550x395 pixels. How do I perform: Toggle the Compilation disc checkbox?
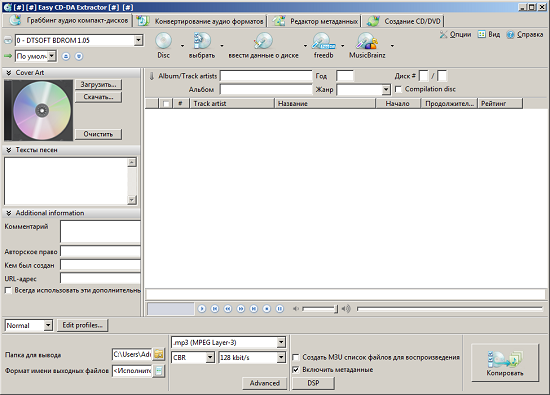coord(398,89)
